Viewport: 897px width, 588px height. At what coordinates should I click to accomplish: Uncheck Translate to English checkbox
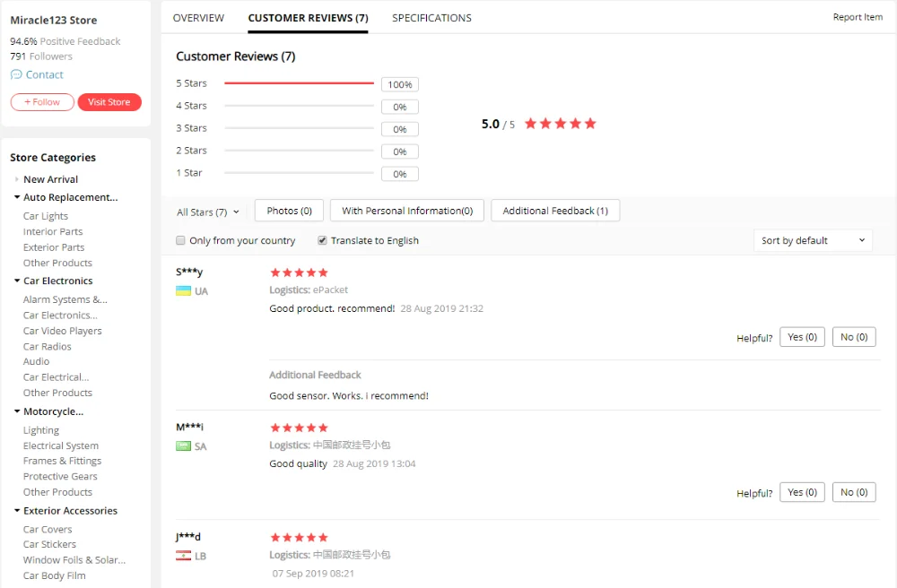(x=323, y=240)
